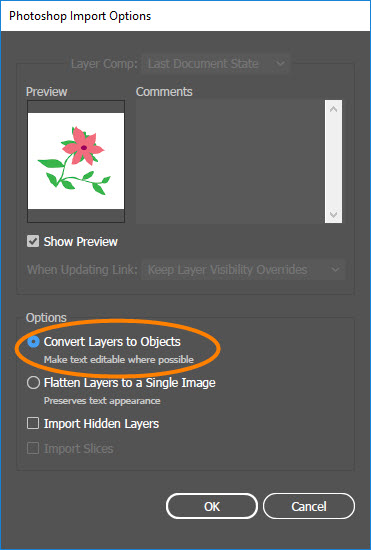
Task: Click the flower preview thumbnail
Action: pyautogui.click(x=76, y=161)
